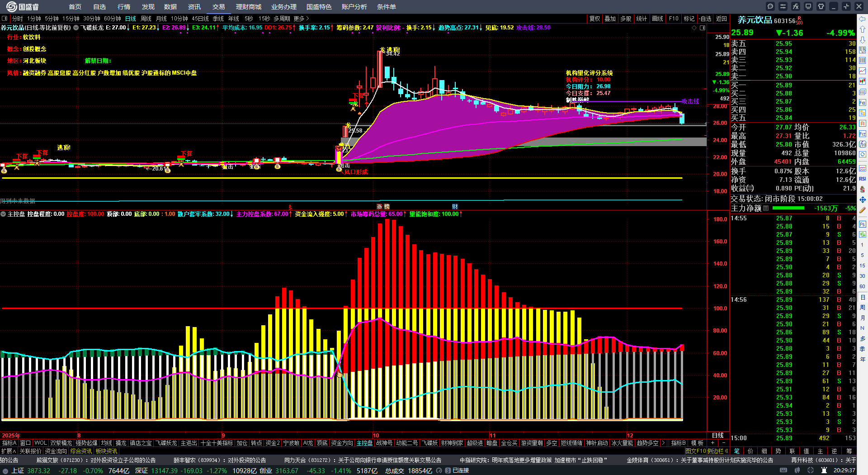
Task: Select the 飞碟妖龙 indicator tab
Action: [x=166, y=443]
